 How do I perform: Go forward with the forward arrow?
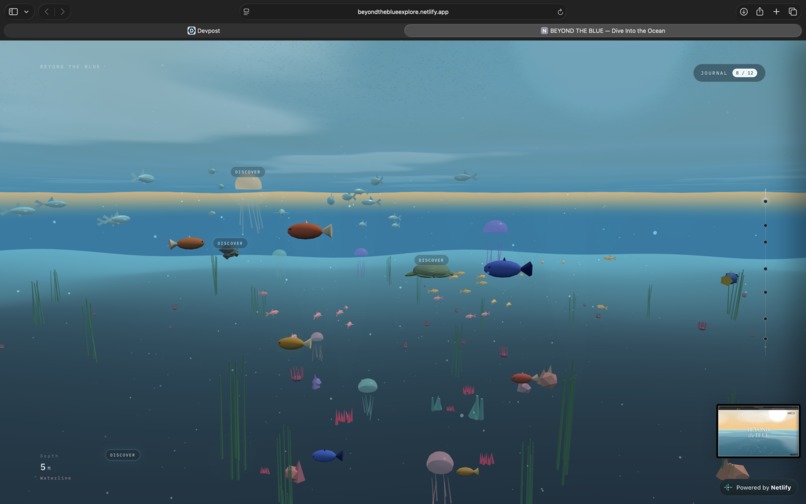62,11
